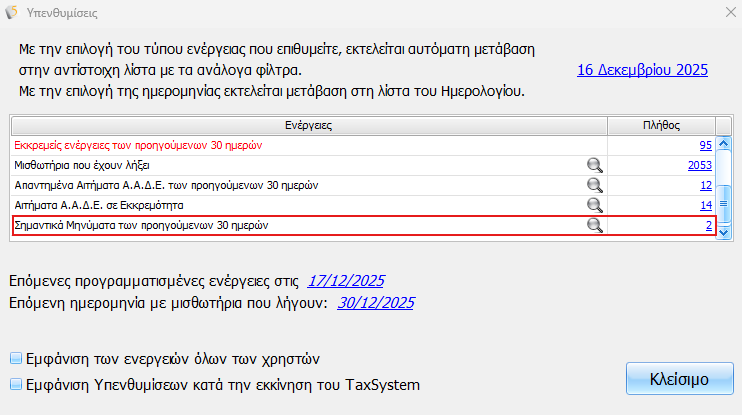The image size is (742, 415).
Task: Click the count link 14 for pending requests
Action: click(705, 206)
